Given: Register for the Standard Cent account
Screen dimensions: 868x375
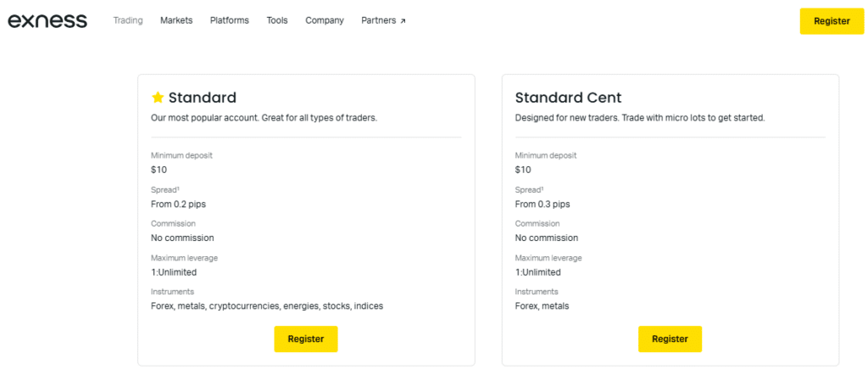Looking at the screenshot, I should click(x=670, y=339).
